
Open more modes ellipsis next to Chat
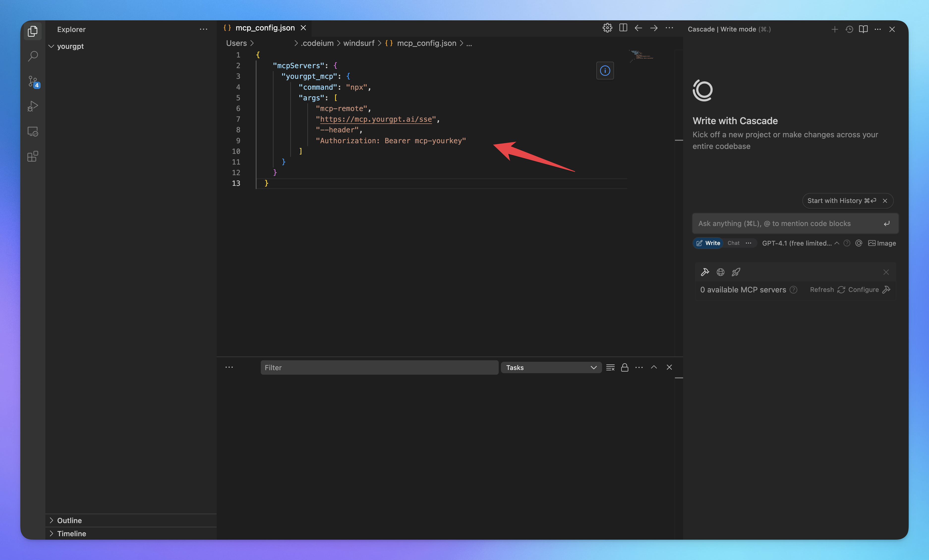[748, 243]
